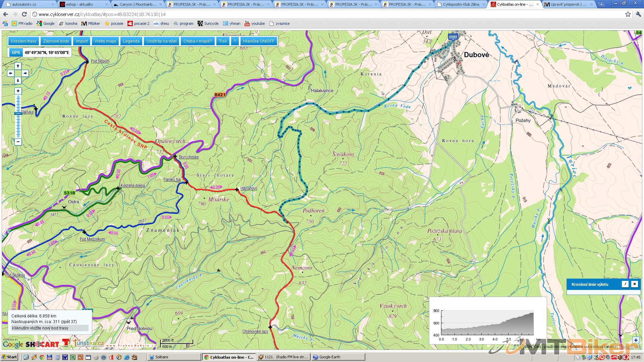Open Vrstvy mapy layers menu
The image size is (644, 362).
tap(105, 41)
